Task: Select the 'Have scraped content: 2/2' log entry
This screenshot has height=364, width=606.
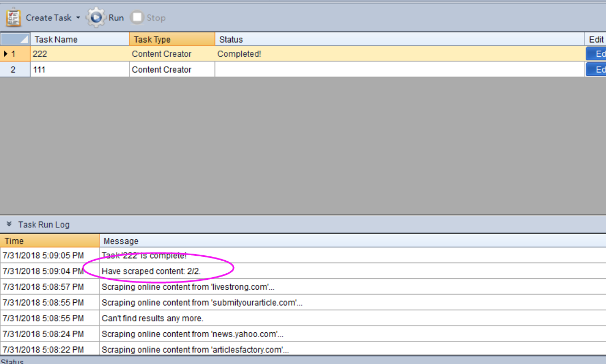Action: (x=150, y=271)
